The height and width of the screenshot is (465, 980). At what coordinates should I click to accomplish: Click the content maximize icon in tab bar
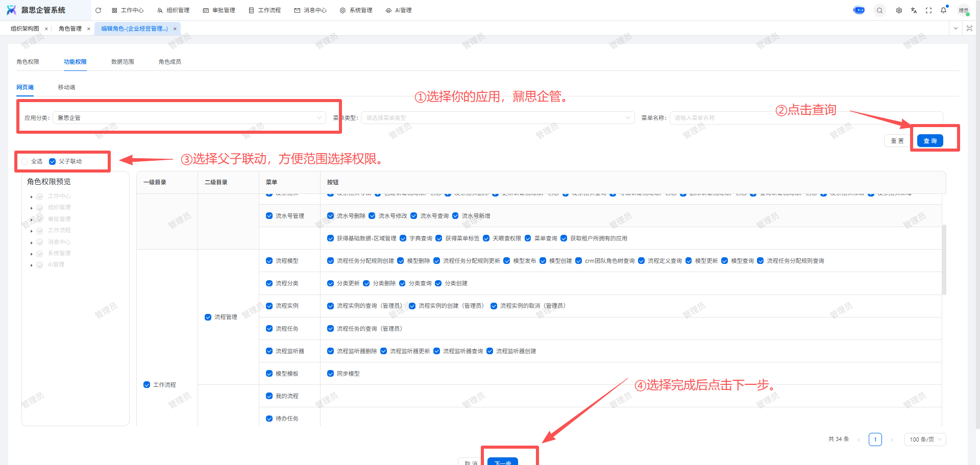[x=969, y=29]
